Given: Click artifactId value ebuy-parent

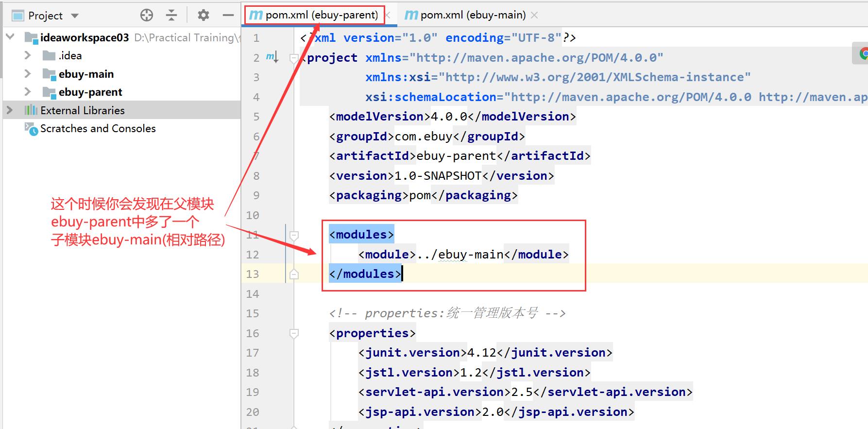Looking at the screenshot, I should (456, 156).
